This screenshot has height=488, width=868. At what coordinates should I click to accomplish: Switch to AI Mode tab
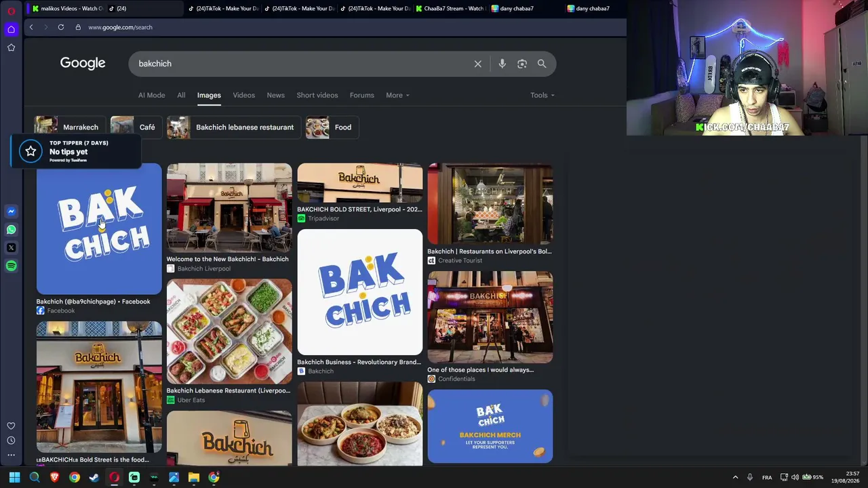pyautogui.click(x=152, y=96)
